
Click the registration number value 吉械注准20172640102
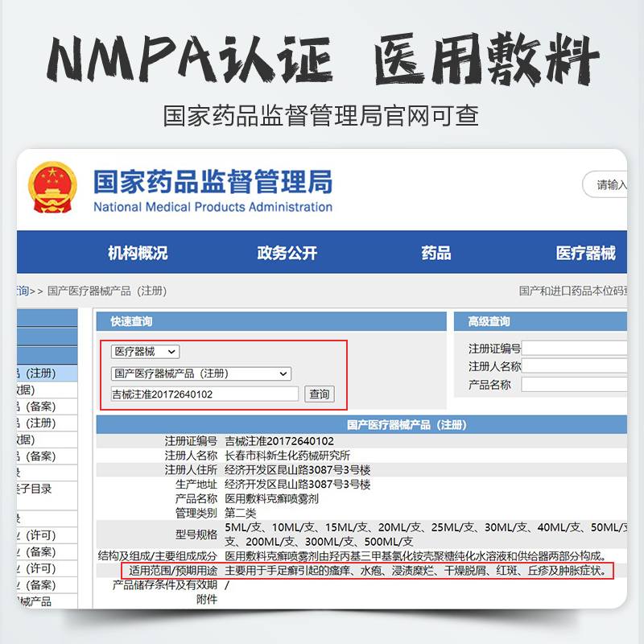(x=279, y=441)
